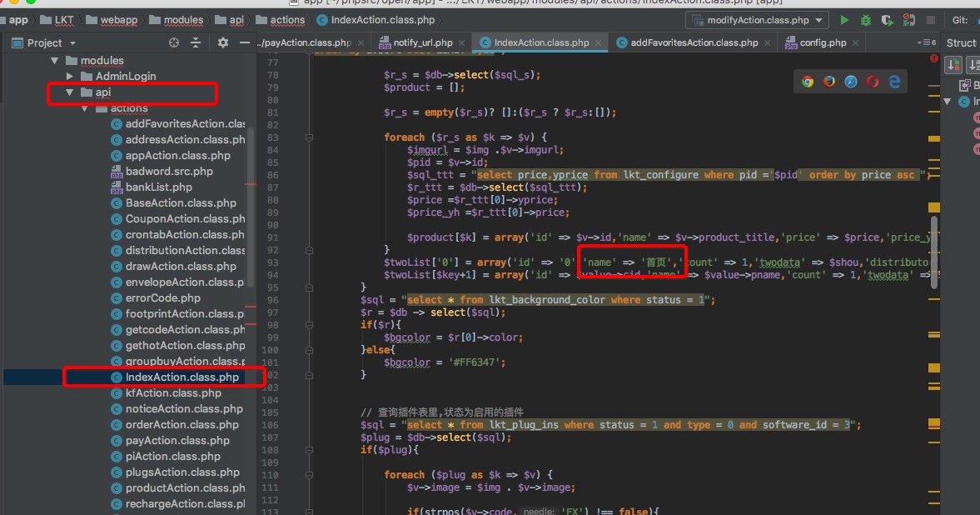Image resolution: width=980 pixels, height=515 pixels.
Task: Close the payAction.class.php tab
Action: (x=361, y=42)
